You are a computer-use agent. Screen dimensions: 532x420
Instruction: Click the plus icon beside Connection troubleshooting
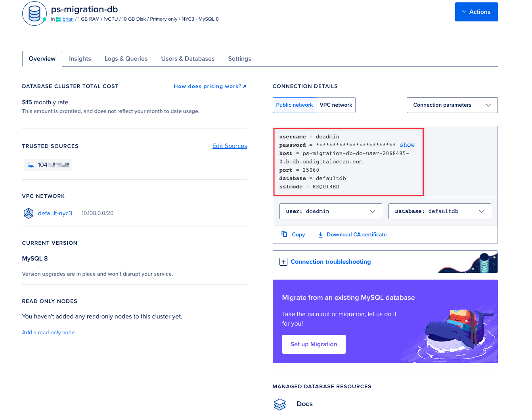click(x=283, y=262)
